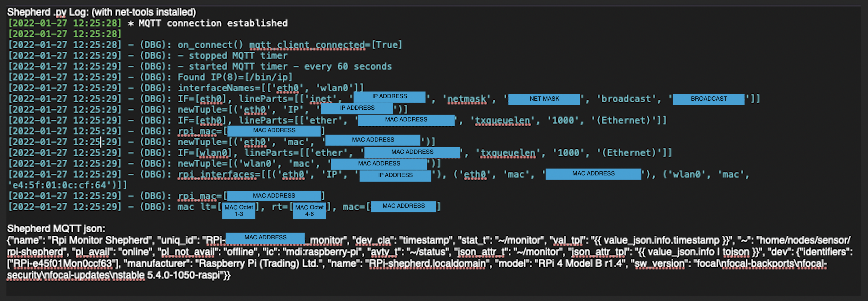Click '"RPi 4 Model B r1.4"' model value
Screen dimensions: 868x301
pyautogui.click(x=581, y=263)
